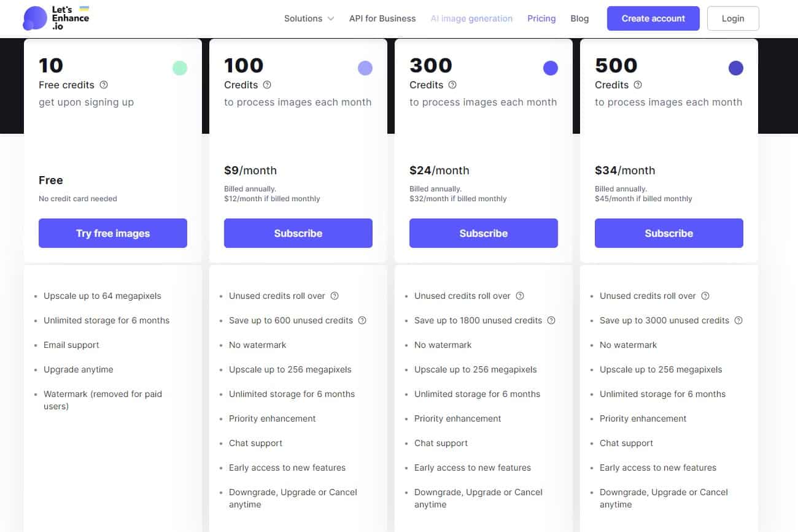Visit the Blog link
Viewport: 798px width, 532px height.
[x=579, y=18]
